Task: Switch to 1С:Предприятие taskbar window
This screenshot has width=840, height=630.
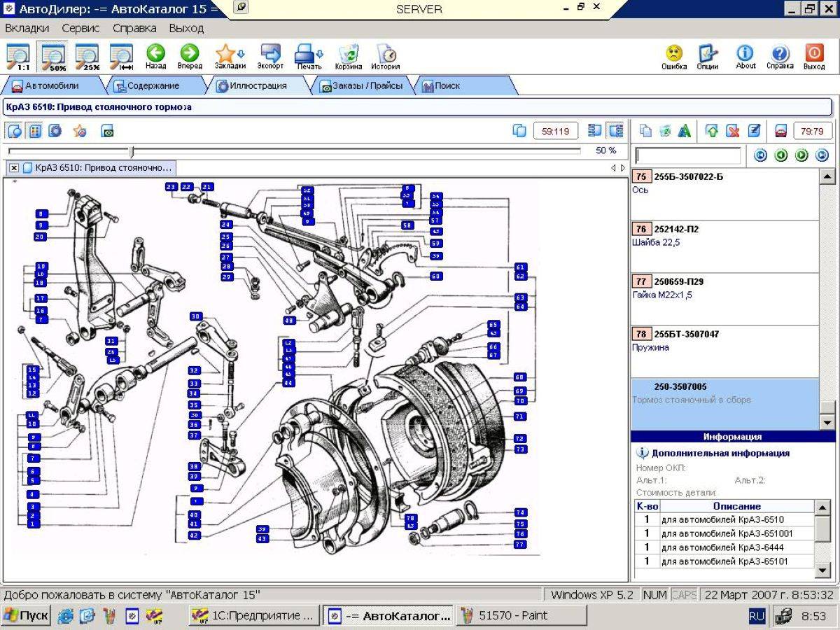Action: click(x=254, y=615)
